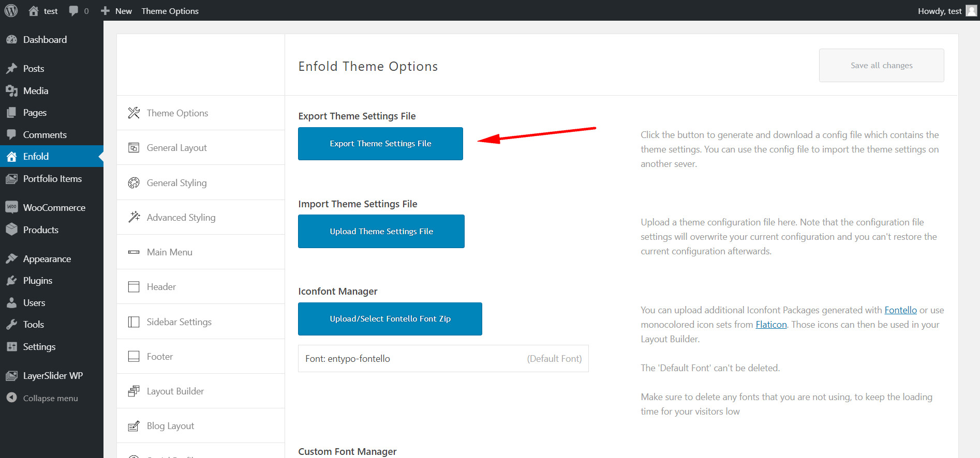Select the General Layout tab
Viewport: 980px width, 458px height.
pos(201,148)
